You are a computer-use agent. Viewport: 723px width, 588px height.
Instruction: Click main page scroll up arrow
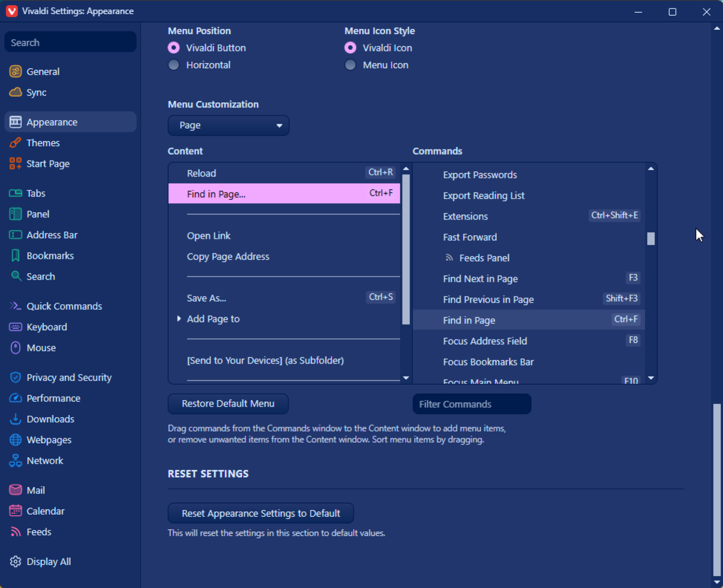point(716,29)
